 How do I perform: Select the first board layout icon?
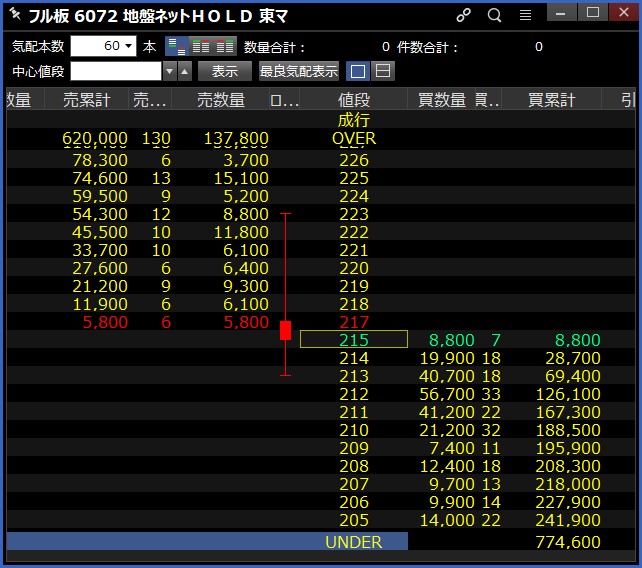pyautogui.click(x=177, y=46)
